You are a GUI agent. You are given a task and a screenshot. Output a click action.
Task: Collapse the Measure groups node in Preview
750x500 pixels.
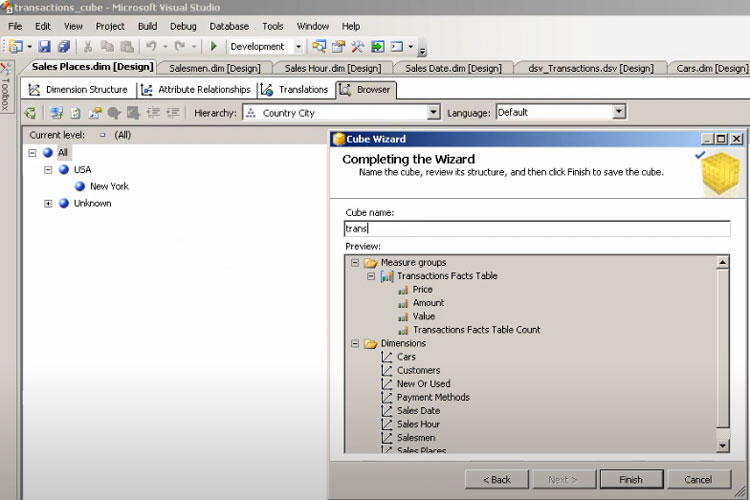(x=354, y=263)
